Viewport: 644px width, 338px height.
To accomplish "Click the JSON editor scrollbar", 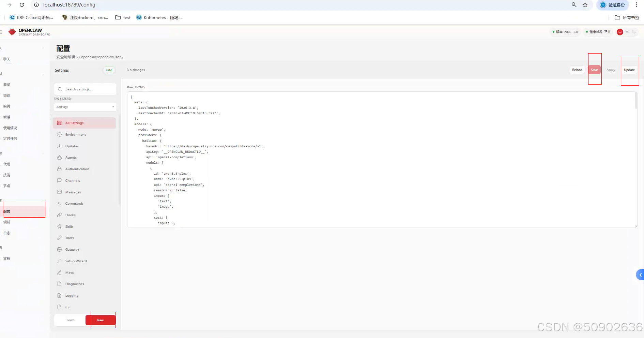I will point(636,101).
